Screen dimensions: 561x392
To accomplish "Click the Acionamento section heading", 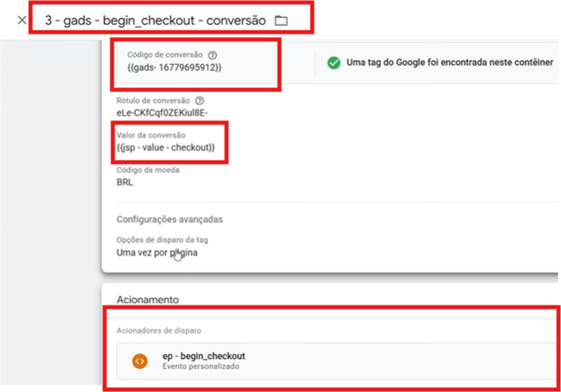I will (x=147, y=300).
